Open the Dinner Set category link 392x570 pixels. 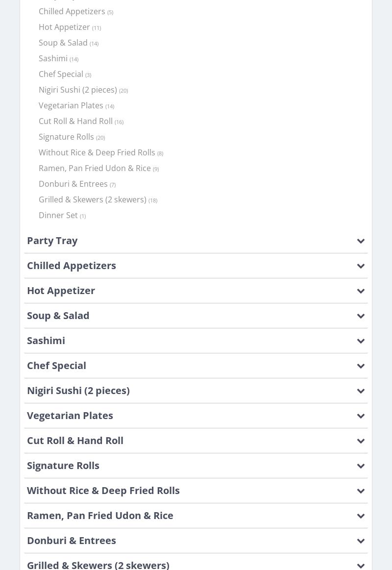click(x=58, y=215)
